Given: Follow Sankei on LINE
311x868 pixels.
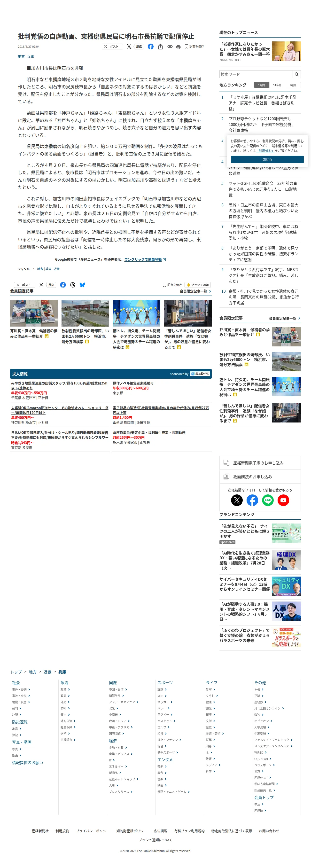Looking at the screenshot, I should [x=268, y=500].
